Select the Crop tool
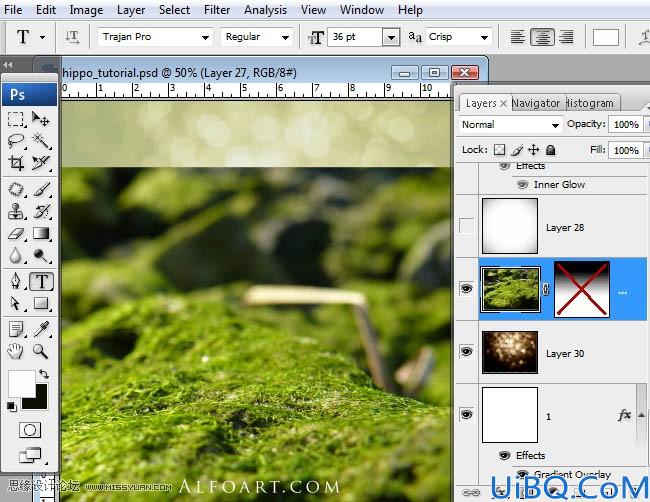 click(x=16, y=162)
